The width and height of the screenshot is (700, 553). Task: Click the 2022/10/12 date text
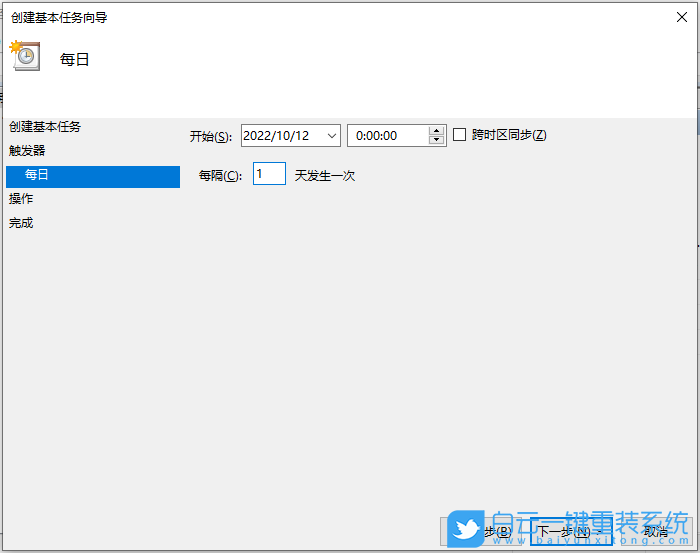pyautogui.click(x=276, y=136)
